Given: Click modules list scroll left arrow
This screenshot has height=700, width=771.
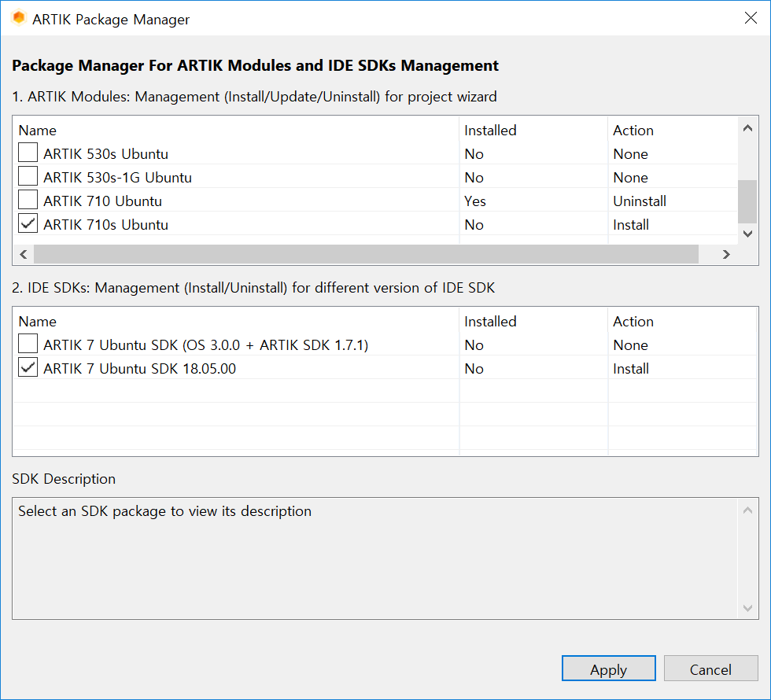Looking at the screenshot, I should [x=23, y=254].
